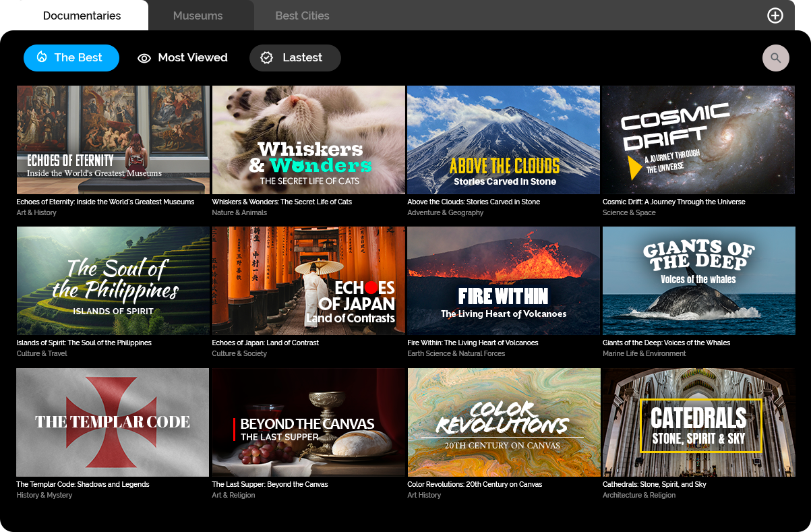Click title 'Echoes of Eternity: Inside the World's Greatest Museums'
This screenshot has width=811, height=532.
[105, 202]
